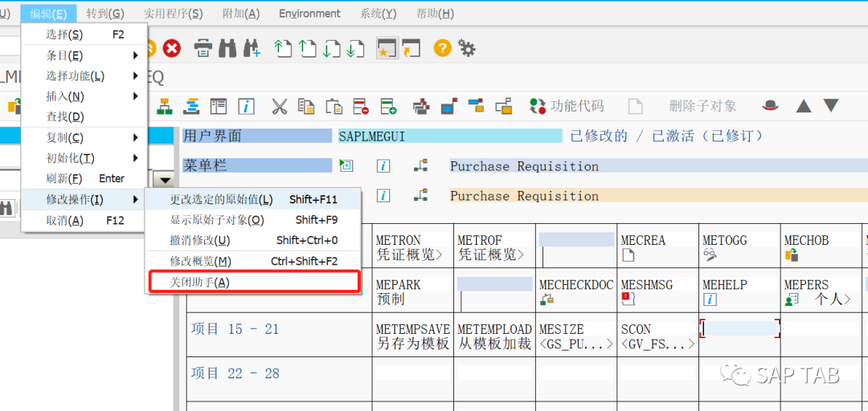Expand the 修改操作(I) submenu
Viewport: 868px width, 411px height.
point(84,199)
